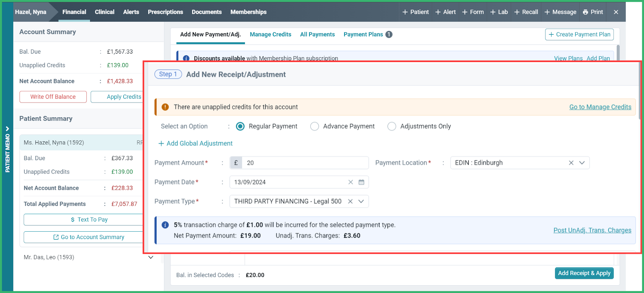Add a new Form from top bar
The width and height of the screenshot is (644, 293).
click(x=473, y=12)
